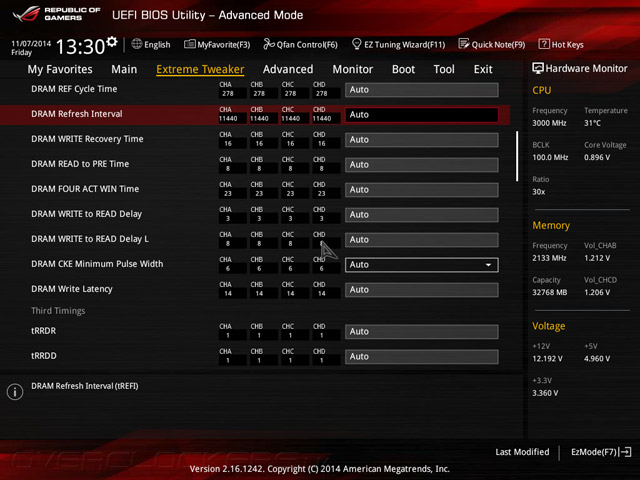Click DRAM FOUR ACT WIN Time Auto field
Screen dimensions: 640x480
[422, 190]
